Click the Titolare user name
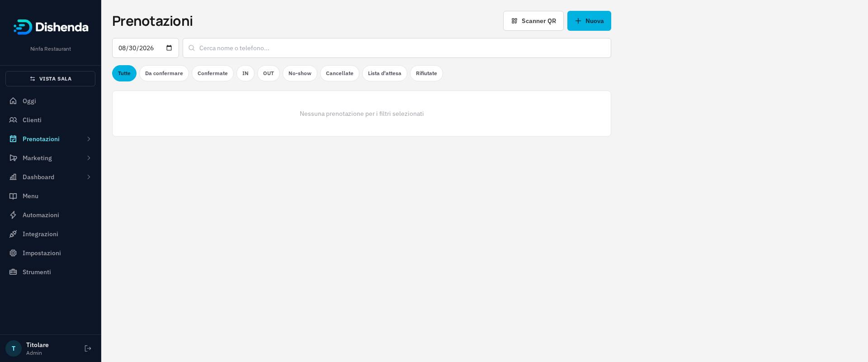 click(38, 345)
